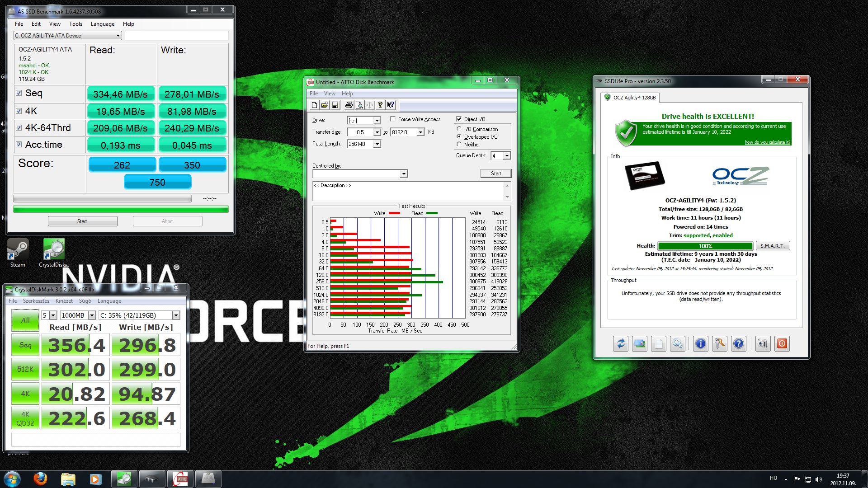This screenshot has height=488, width=868.
Task: Open the View menu in ATTO
Action: pyautogui.click(x=330, y=94)
